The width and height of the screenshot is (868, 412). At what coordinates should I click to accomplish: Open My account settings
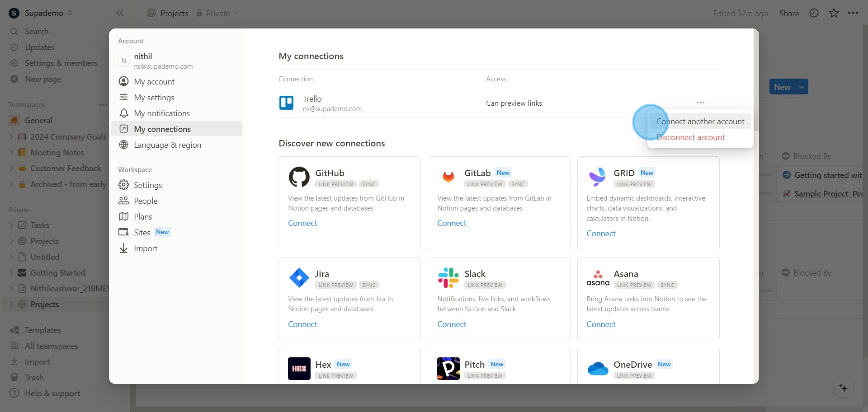click(177, 81)
